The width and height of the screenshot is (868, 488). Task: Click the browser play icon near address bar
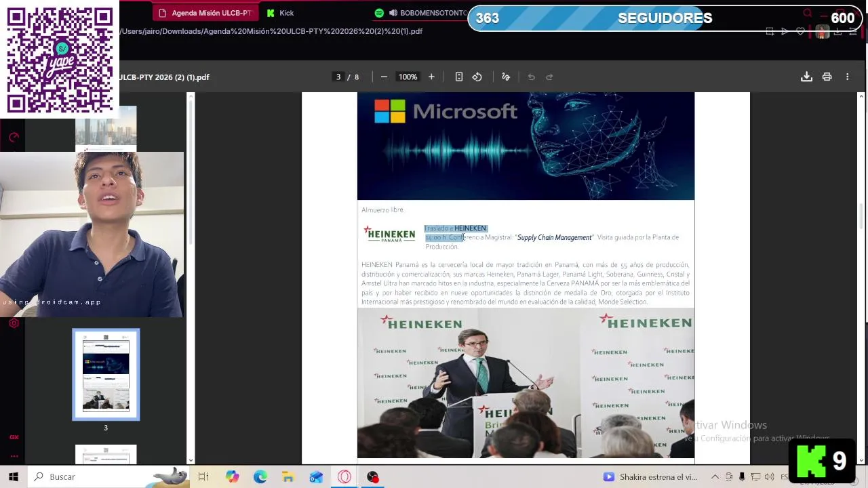tap(785, 31)
